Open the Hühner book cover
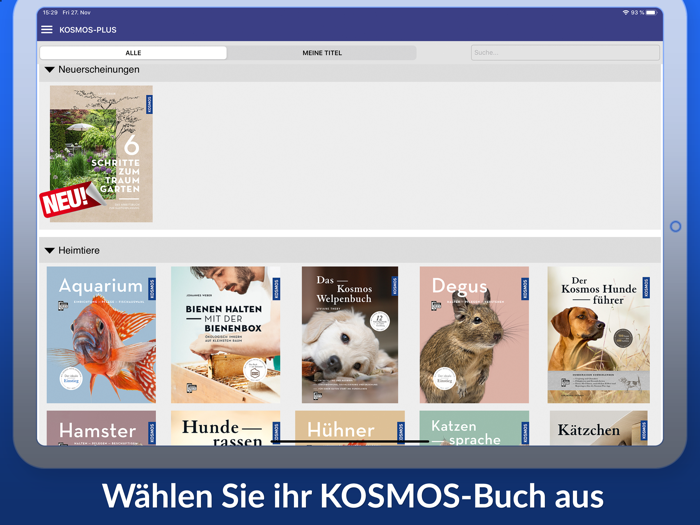This screenshot has width=700, height=525. pyautogui.click(x=350, y=428)
